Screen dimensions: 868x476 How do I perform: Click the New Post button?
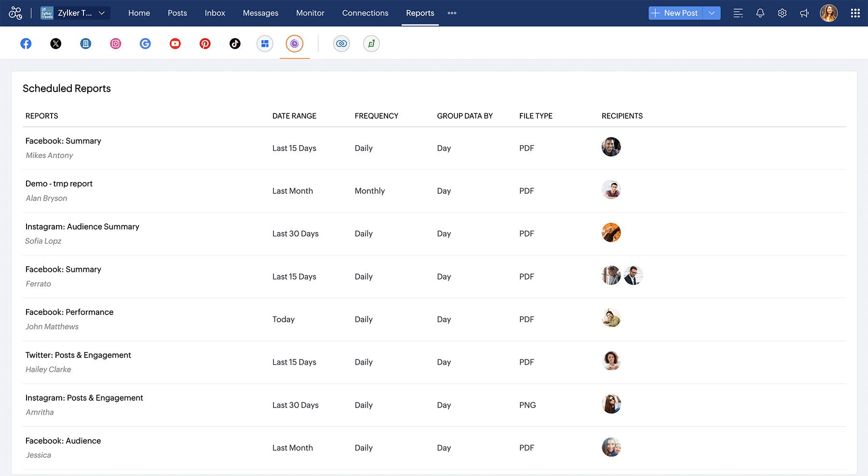(x=676, y=13)
